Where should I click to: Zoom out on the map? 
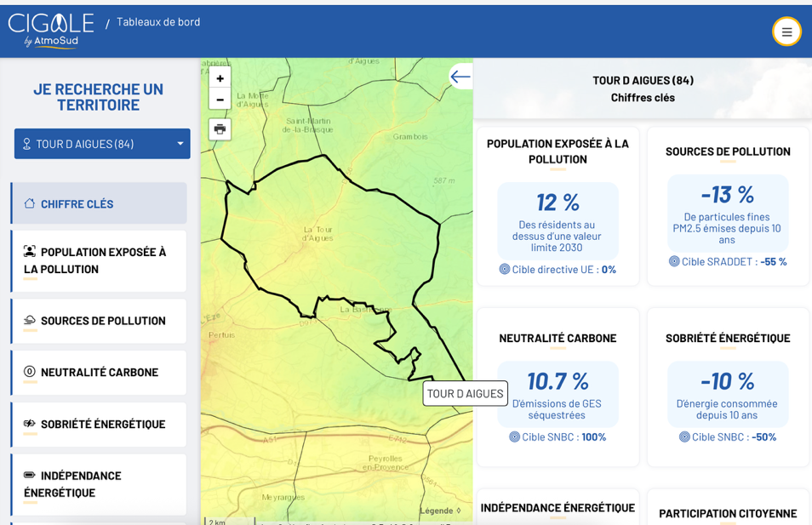[220, 99]
